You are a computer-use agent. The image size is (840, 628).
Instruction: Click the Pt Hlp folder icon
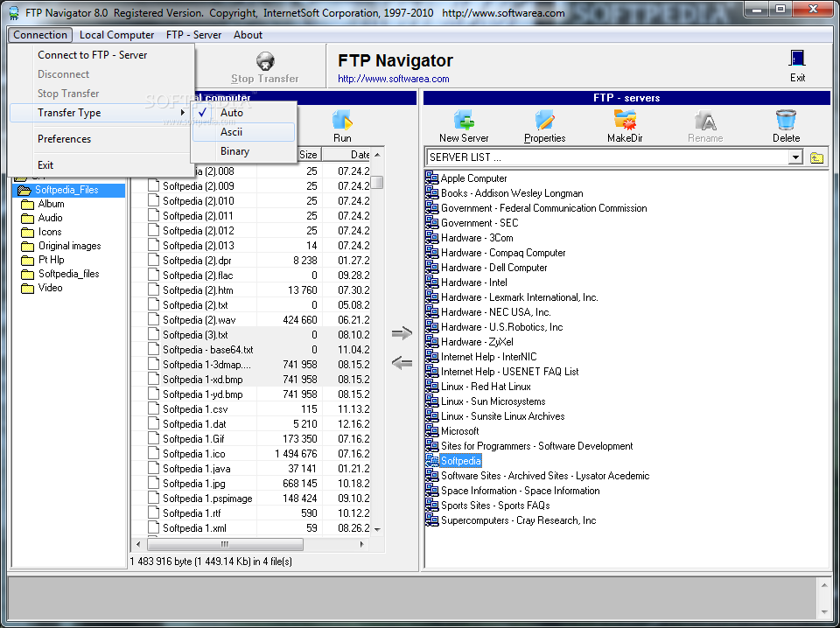coord(27,260)
